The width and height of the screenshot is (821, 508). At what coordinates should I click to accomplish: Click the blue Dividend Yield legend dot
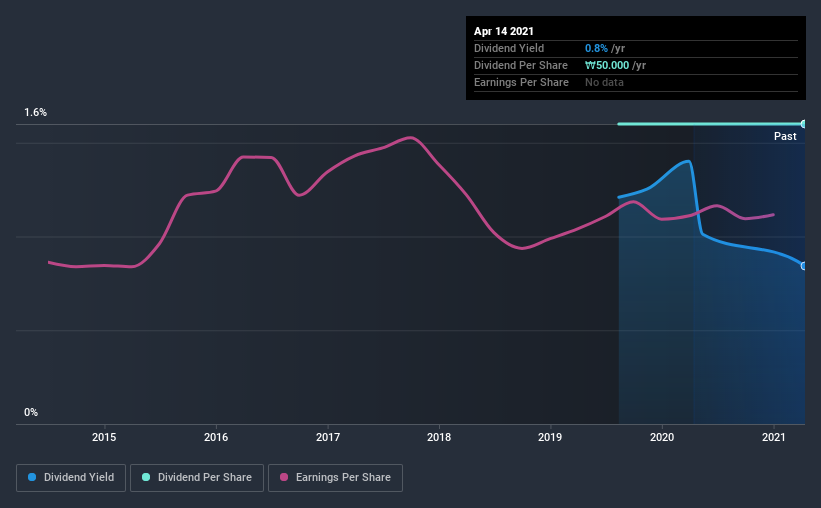pos(32,477)
